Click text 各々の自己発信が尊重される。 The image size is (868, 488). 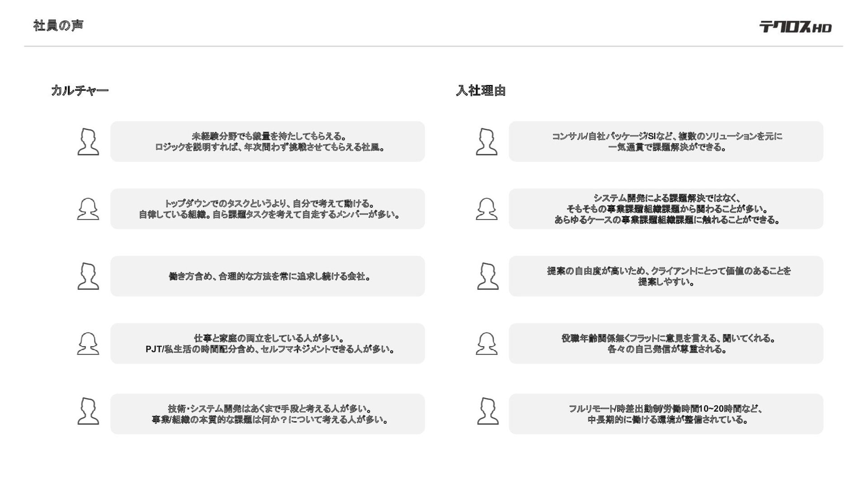pyautogui.click(x=666, y=349)
